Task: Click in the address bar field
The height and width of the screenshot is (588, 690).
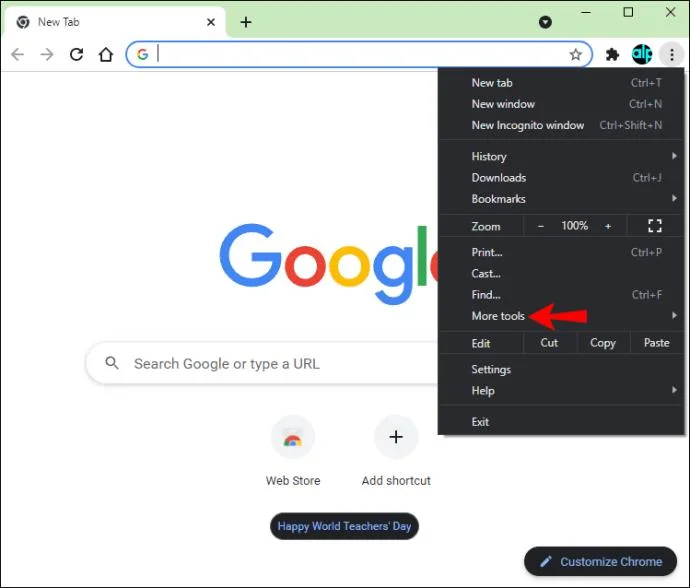Action: pyautogui.click(x=361, y=55)
